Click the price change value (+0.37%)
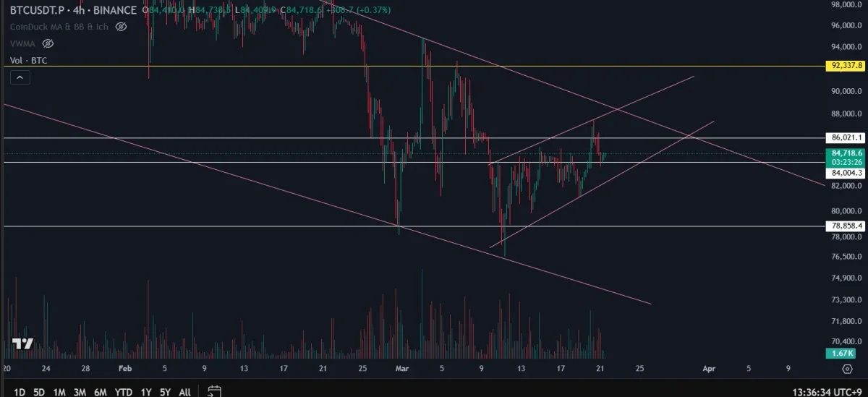The height and width of the screenshot is (397, 868). pos(372,10)
